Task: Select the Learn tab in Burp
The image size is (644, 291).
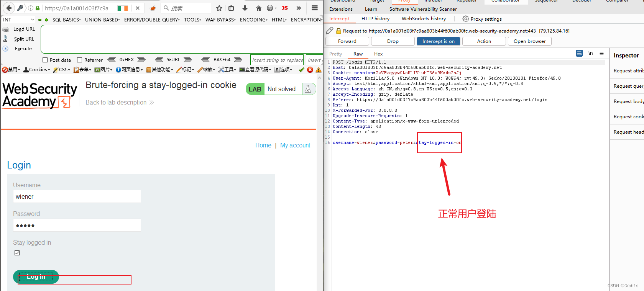Action: point(371,9)
